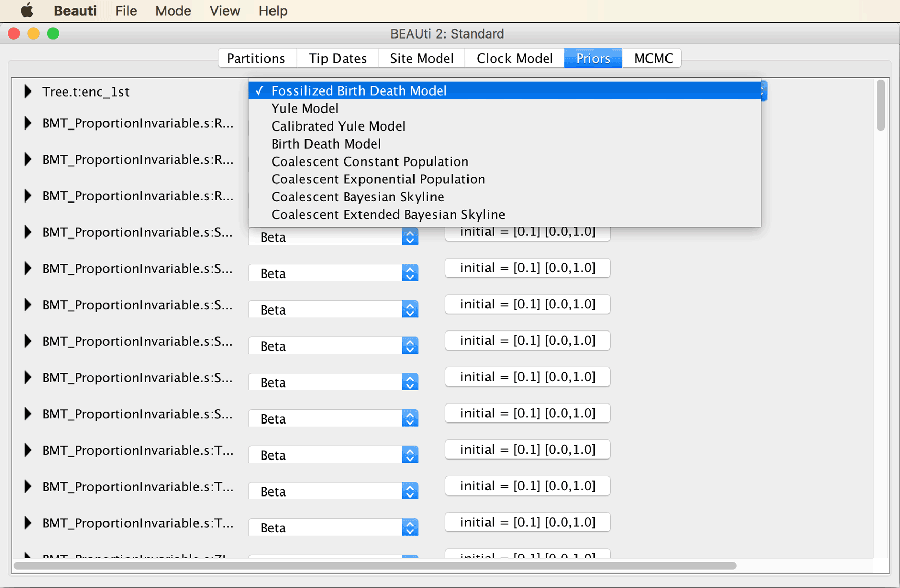Switch to the Site Model tab
This screenshot has height=588, width=900.
click(422, 58)
